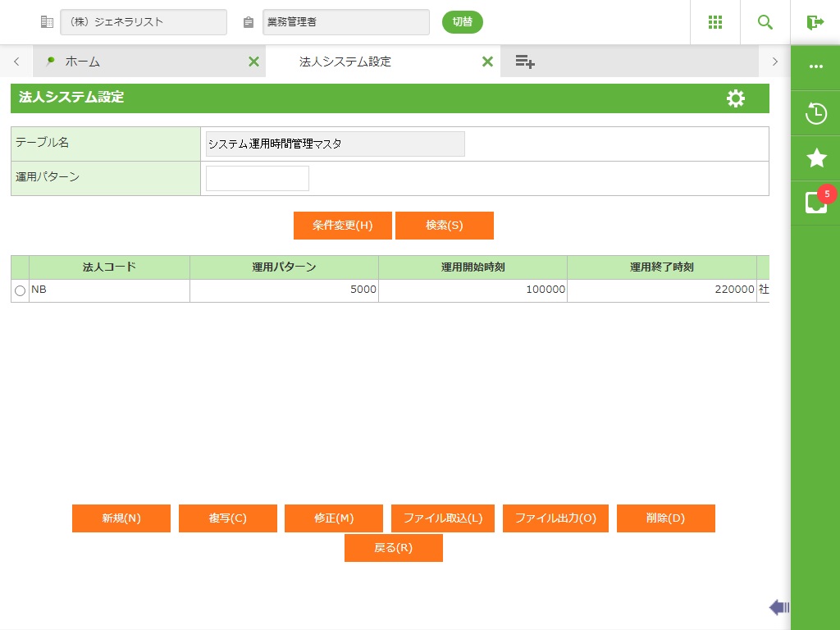840x630 pixels.
Task: Click the three-dots more options icon
Action: [x=815, y=66]
